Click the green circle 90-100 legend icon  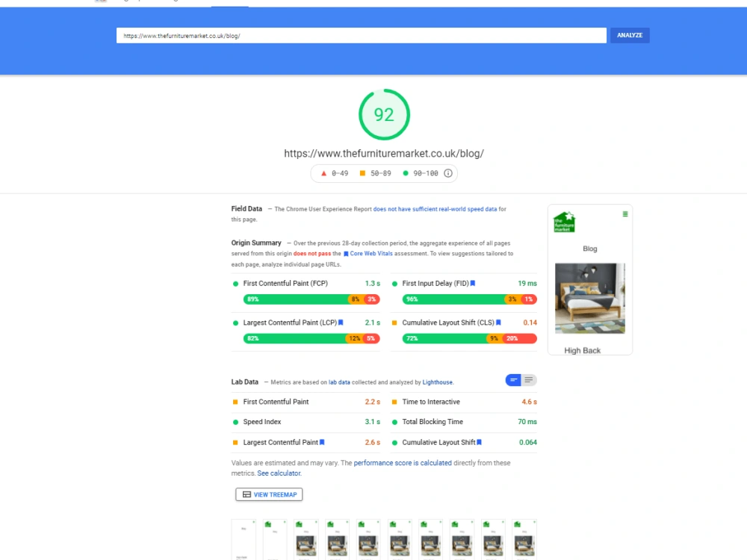406,173
